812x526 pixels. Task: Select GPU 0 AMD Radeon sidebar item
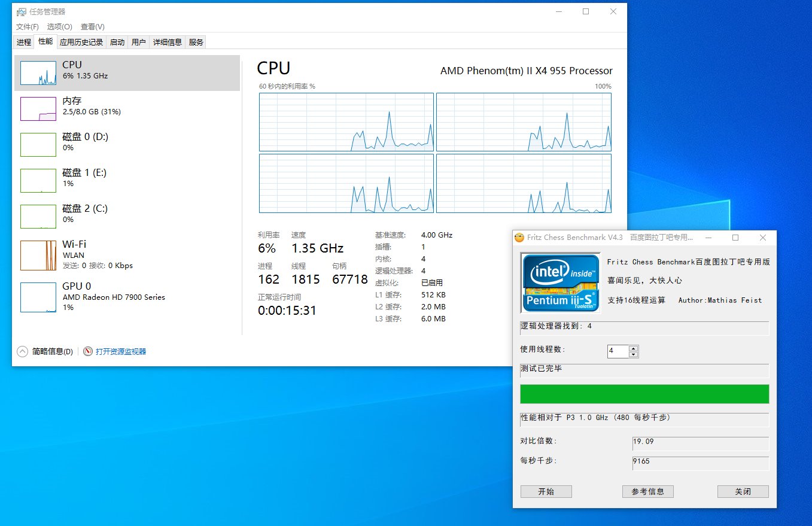point(127,297)
